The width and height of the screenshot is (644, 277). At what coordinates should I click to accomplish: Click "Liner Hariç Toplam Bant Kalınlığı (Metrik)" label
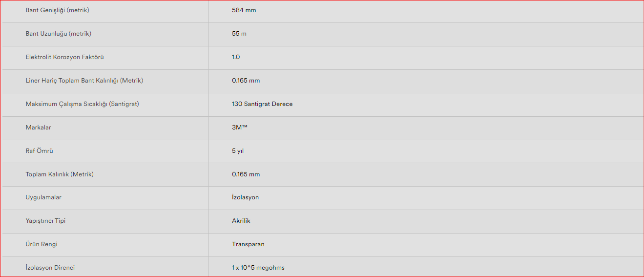tap(84, 81)
